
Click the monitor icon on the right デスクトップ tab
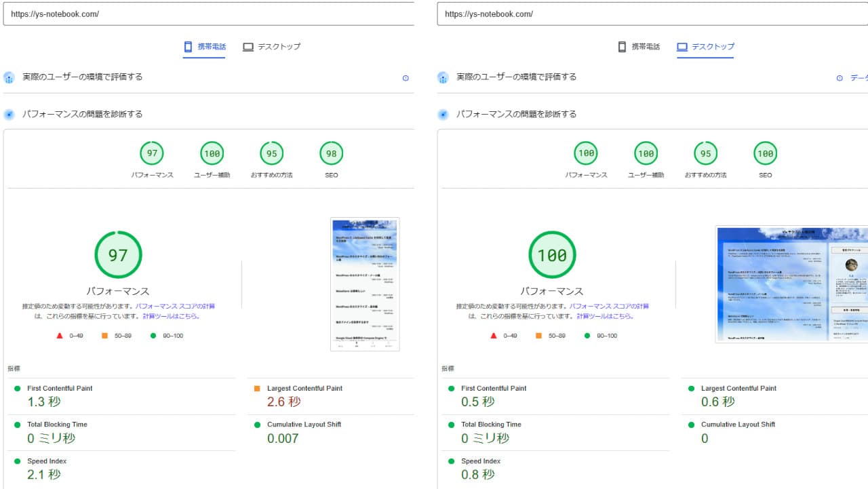pos(680,46)
